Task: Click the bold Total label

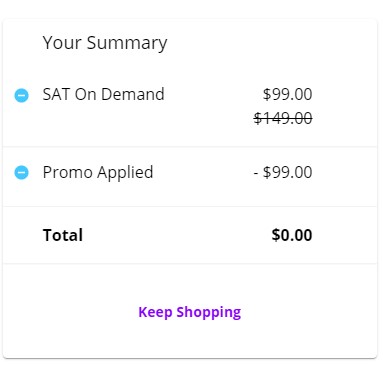Action: click(x=63, y=235)
